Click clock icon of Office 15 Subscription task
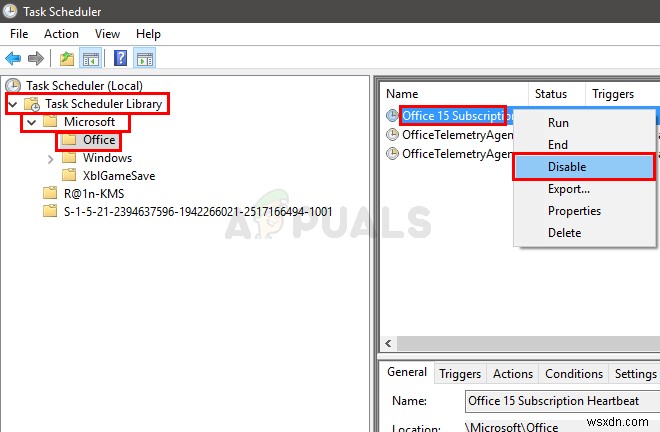This screenshot has width=660, height=432. 392,115
